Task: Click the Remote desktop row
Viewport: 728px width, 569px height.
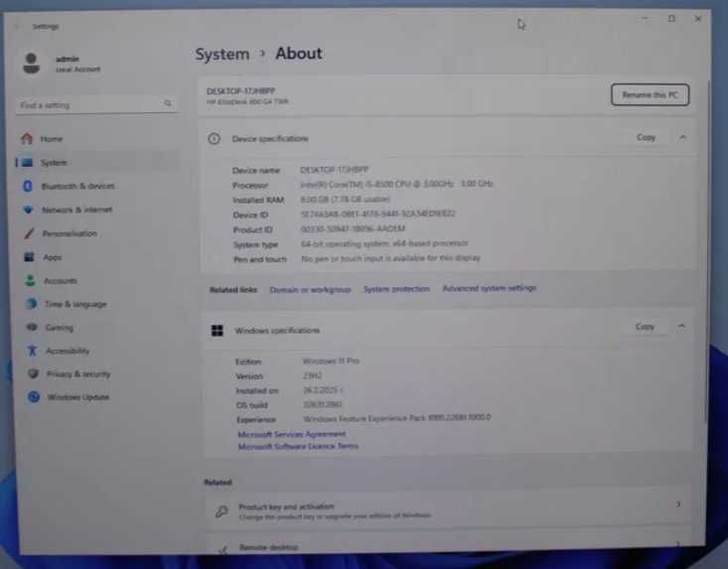Action: coord(448,544)
